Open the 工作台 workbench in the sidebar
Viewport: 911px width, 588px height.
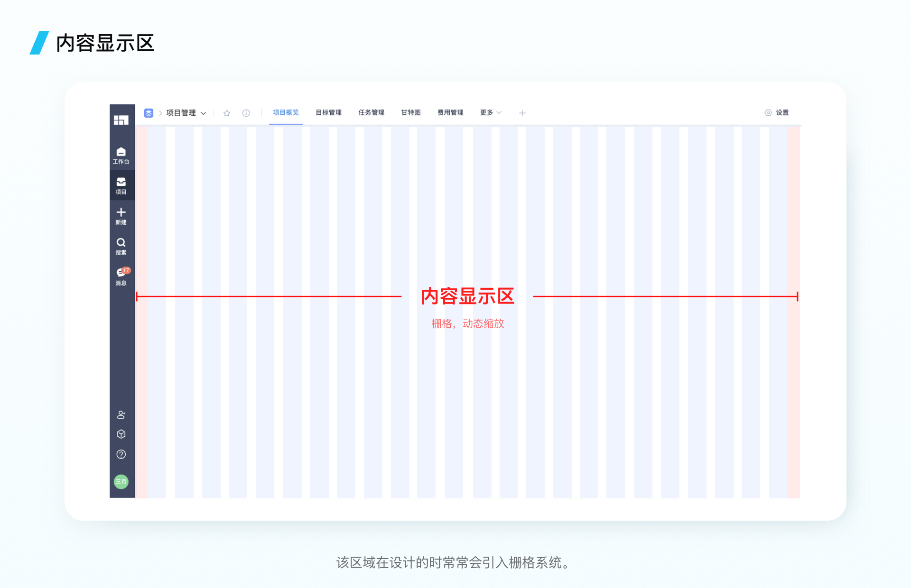(x=121, y=156)
